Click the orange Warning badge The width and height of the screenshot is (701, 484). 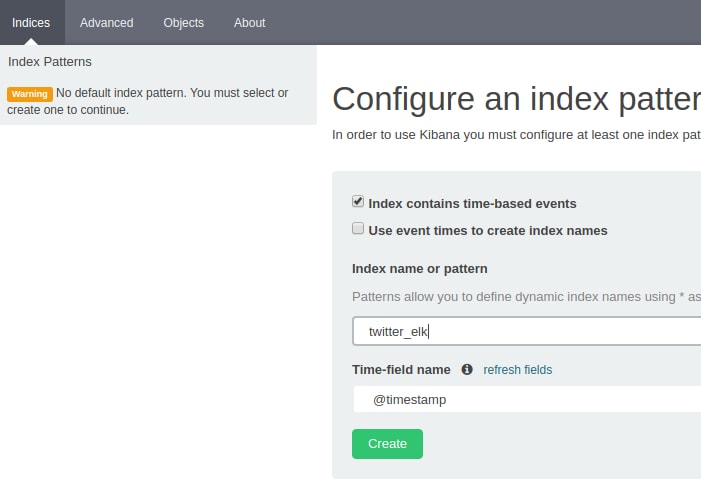point(29,94)
